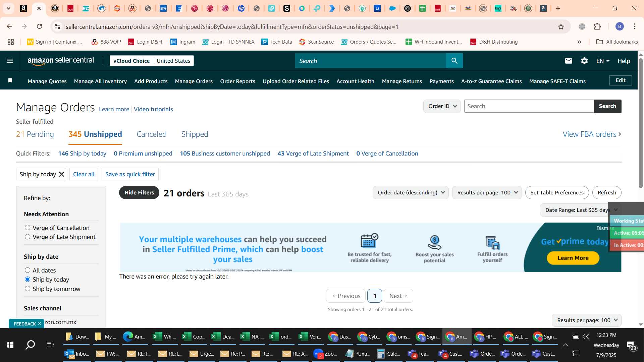Open the Calculator taskbar item

coord(389,354)
